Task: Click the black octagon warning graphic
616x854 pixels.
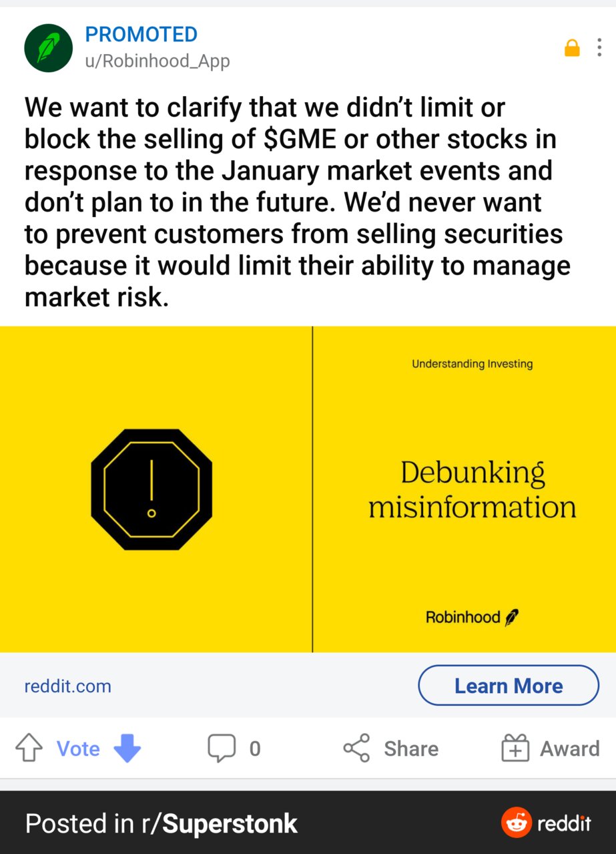Action: point(151,489)
